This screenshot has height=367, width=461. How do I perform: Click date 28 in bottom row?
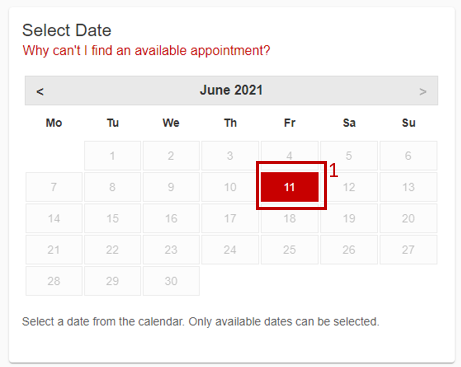click(54, 281)
